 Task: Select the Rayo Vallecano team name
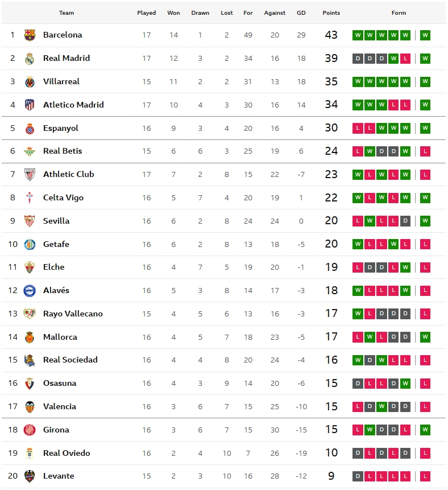click(73, 314)
